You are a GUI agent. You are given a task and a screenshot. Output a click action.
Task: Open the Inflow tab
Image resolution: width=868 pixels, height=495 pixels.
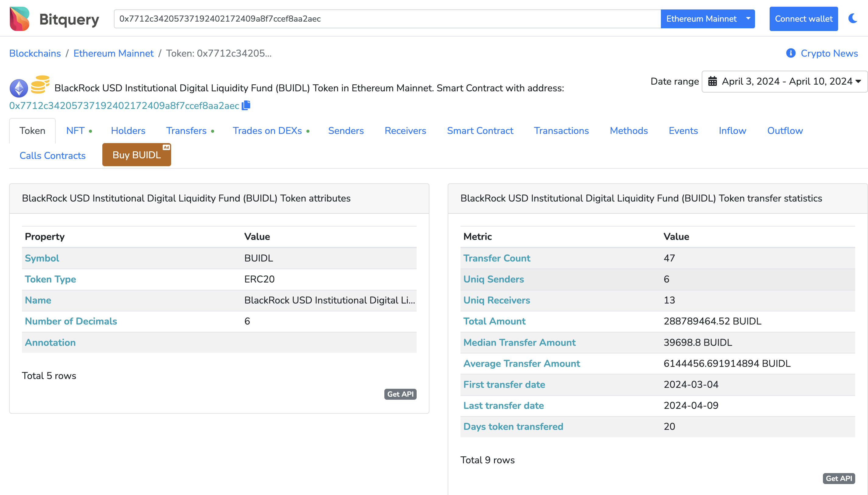(733, 131)
